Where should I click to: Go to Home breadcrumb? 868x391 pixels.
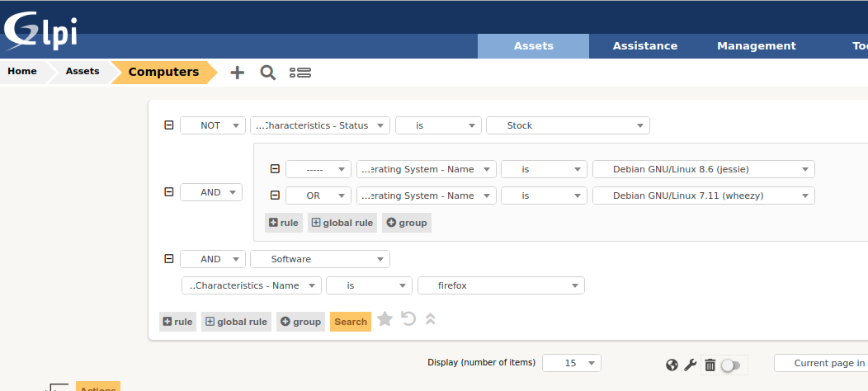(22, 72)
